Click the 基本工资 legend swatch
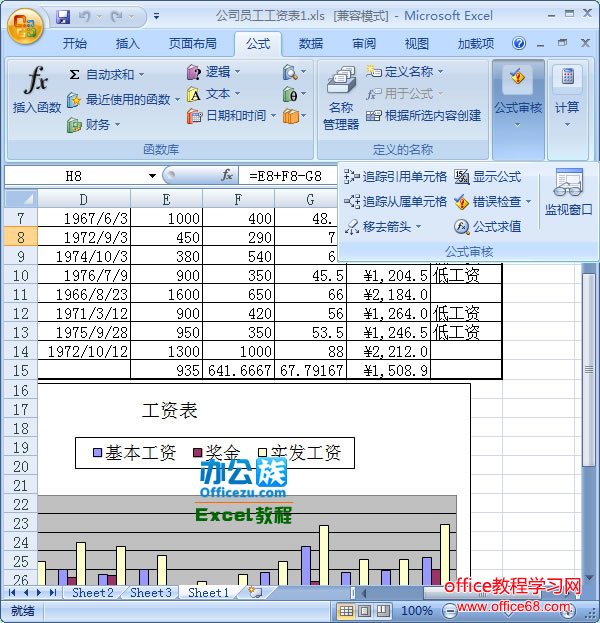The image size is (600, 623). pos(97,453)
